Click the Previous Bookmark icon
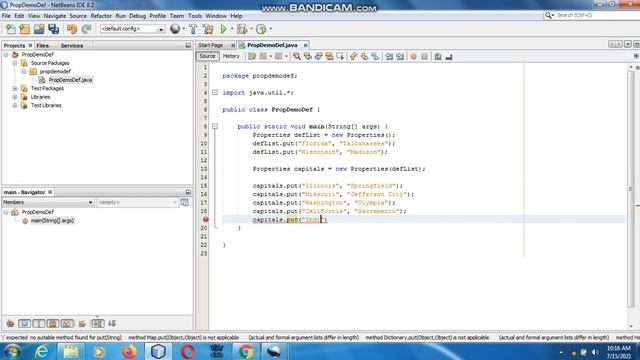Screen dimensions: 640x360 (x=353, y=57)
